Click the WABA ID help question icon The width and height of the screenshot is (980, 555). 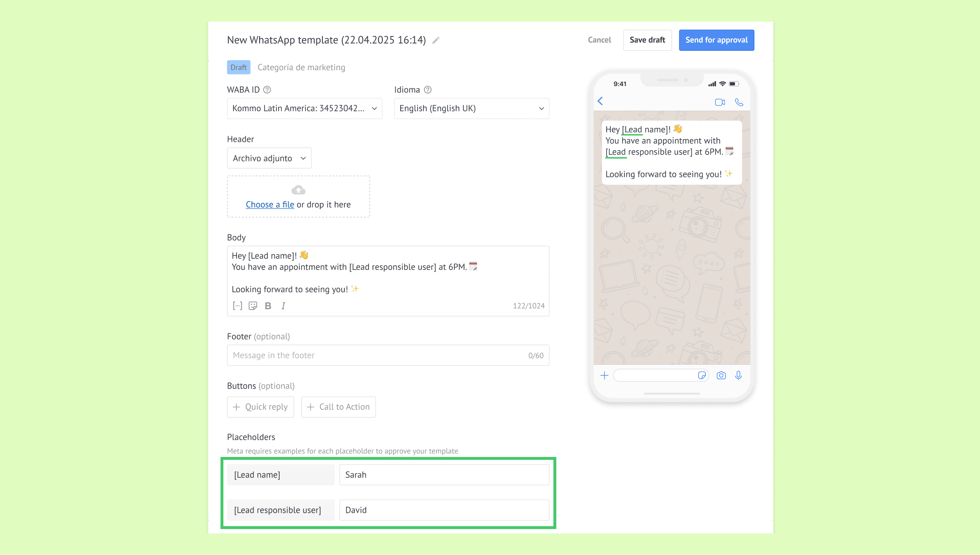click(x=267, y=90)
